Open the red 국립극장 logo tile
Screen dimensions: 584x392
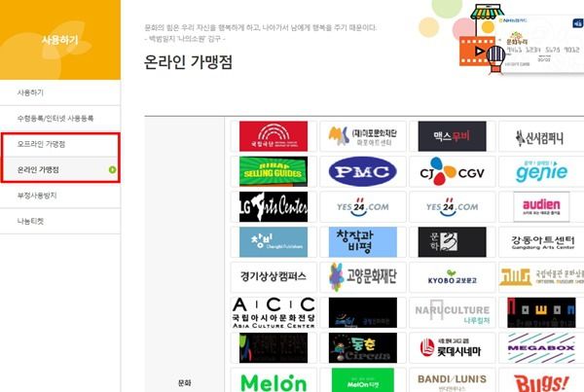[x=274, y=136]
